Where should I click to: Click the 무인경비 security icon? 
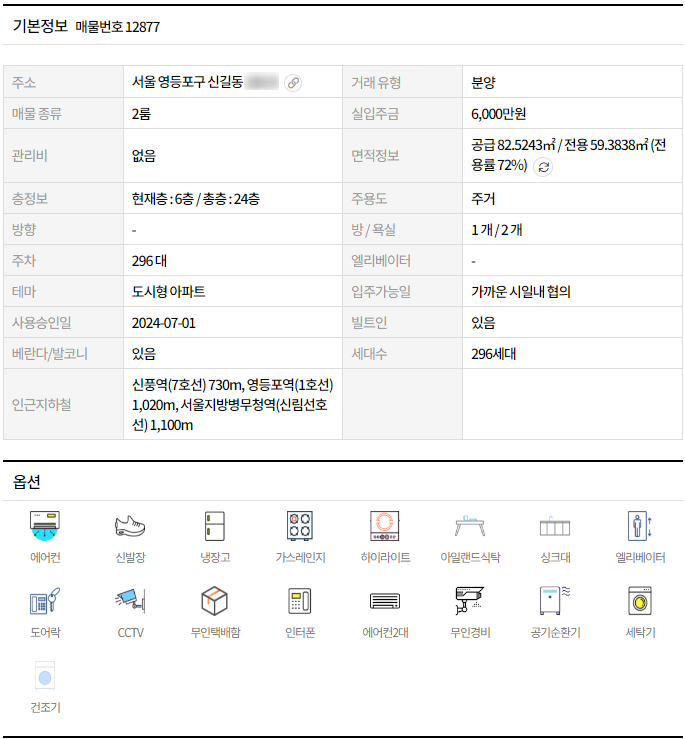point(470,601)
